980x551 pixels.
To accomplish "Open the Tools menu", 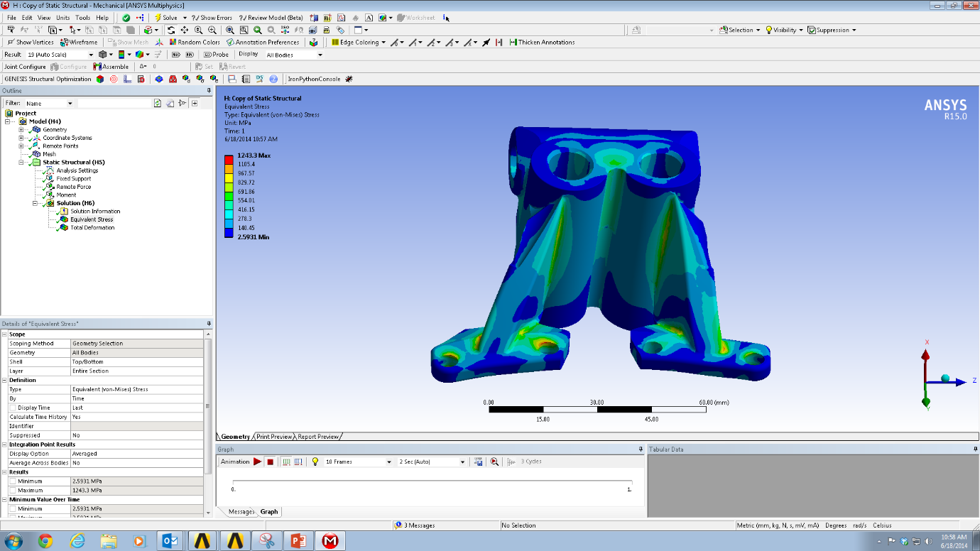I will click(x=82, y=18).
